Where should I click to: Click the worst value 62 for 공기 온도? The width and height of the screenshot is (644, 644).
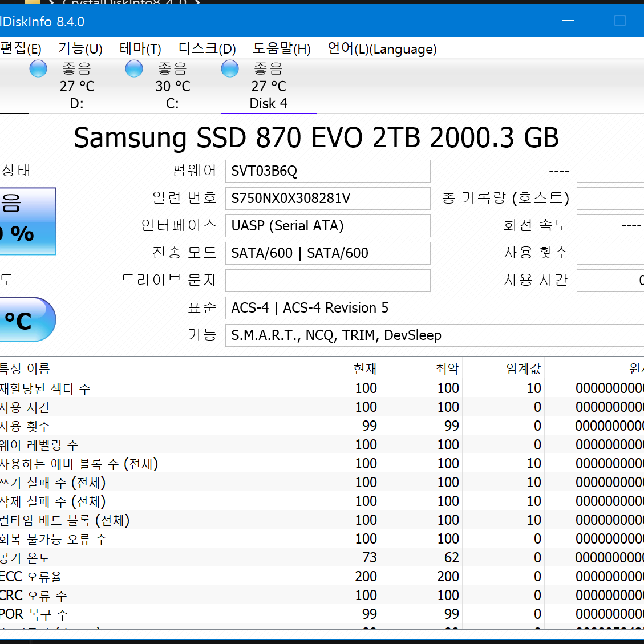tap(451, 558)
